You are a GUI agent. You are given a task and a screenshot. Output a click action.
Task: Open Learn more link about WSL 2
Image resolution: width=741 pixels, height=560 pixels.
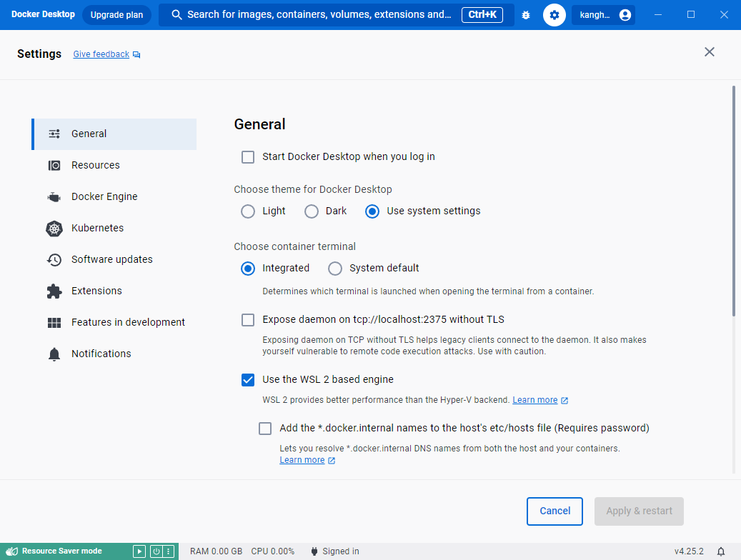pyautogui.click(x=535, y=400)
